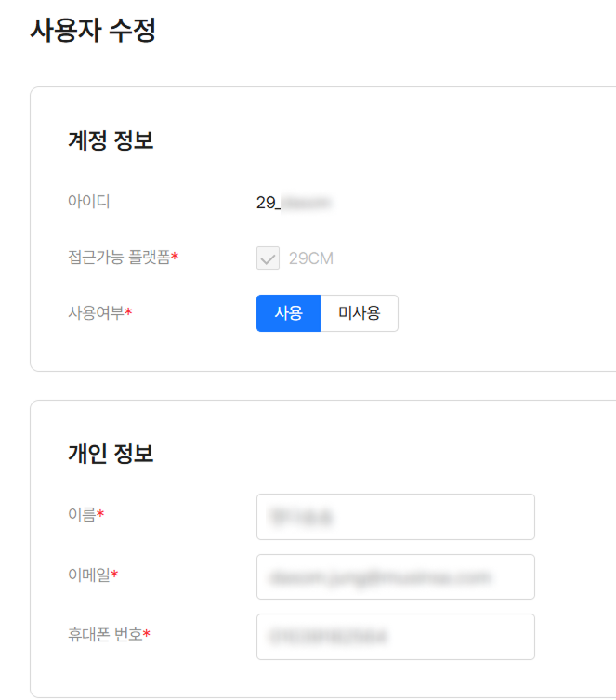Click the 이름 field label

pos(82,514)
